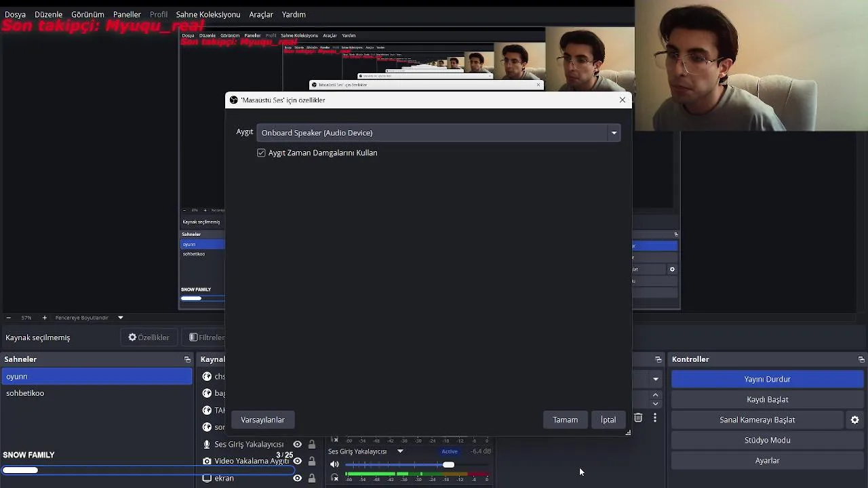Hide the ekran source
The height and width of the screenshot is (488, 868).
tap(297, 478)
